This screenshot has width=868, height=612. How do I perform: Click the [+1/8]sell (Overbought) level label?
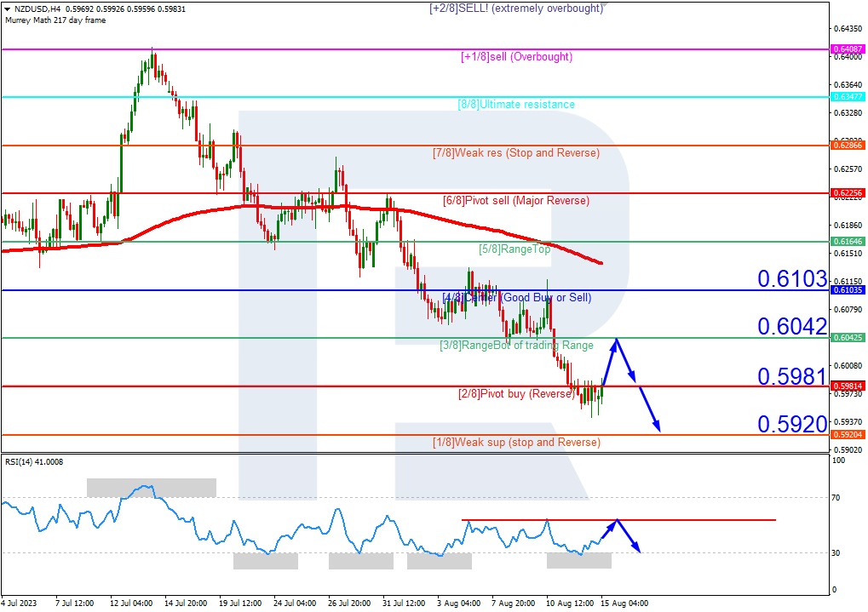[516, 57]
